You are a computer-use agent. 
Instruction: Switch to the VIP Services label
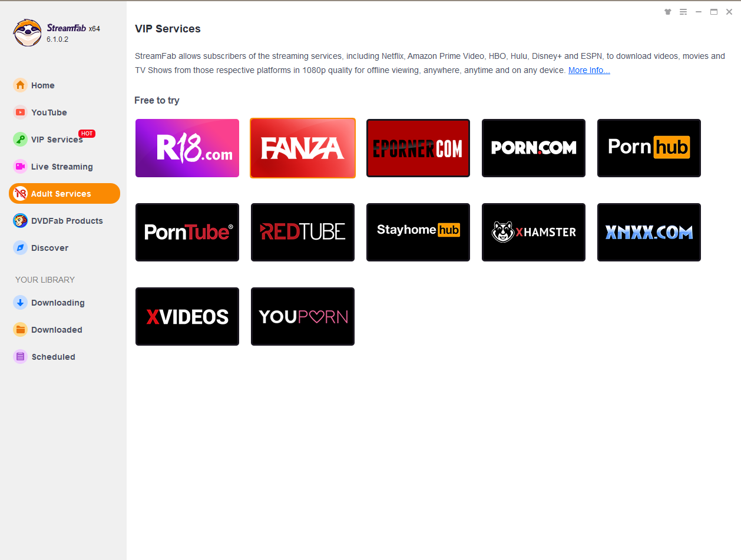tap(57, 140)
